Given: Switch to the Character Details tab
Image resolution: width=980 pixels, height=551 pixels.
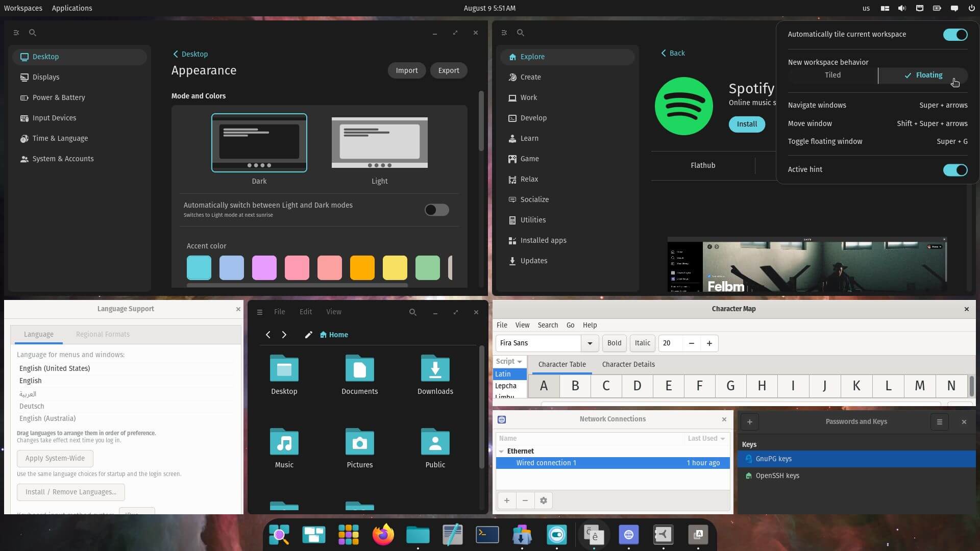Looking at the screenshot, I should pos(628,364).
